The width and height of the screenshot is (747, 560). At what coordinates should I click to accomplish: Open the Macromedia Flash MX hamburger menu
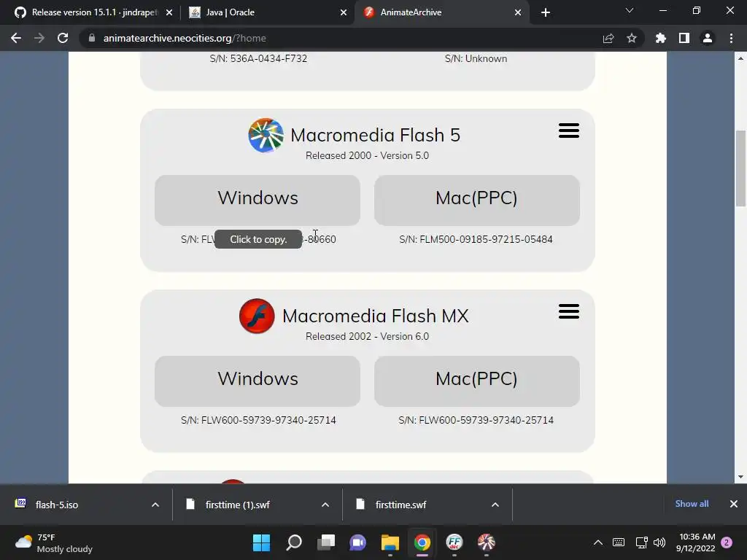[569, 311]
